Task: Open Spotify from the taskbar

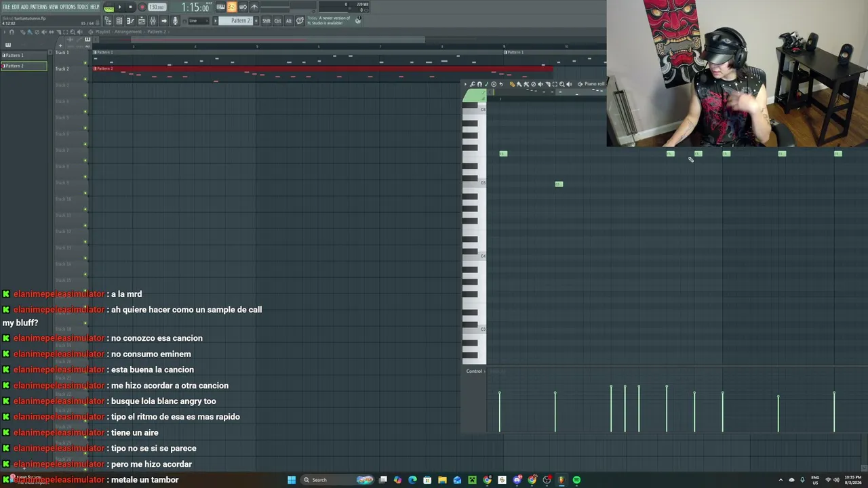Action: point(576,480)
